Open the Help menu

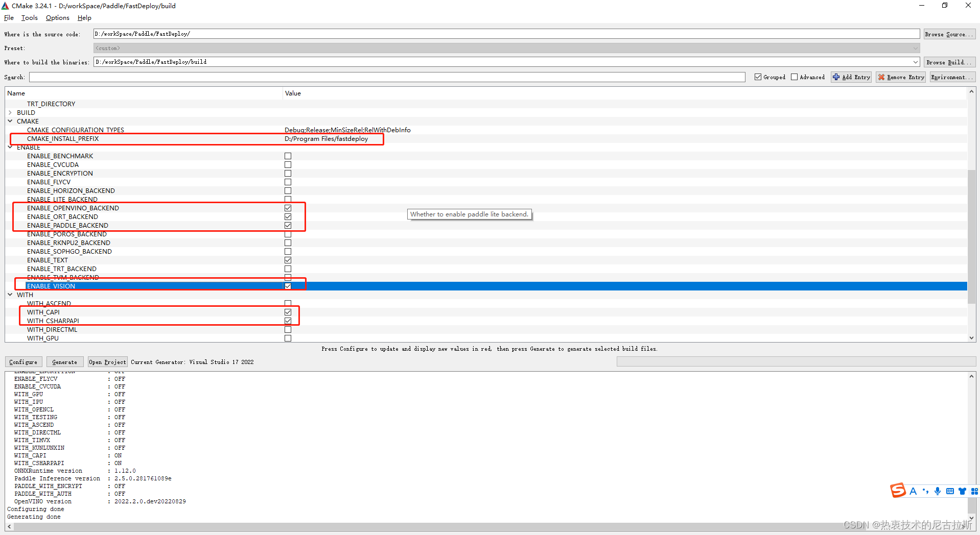click(x=84, y=18)
